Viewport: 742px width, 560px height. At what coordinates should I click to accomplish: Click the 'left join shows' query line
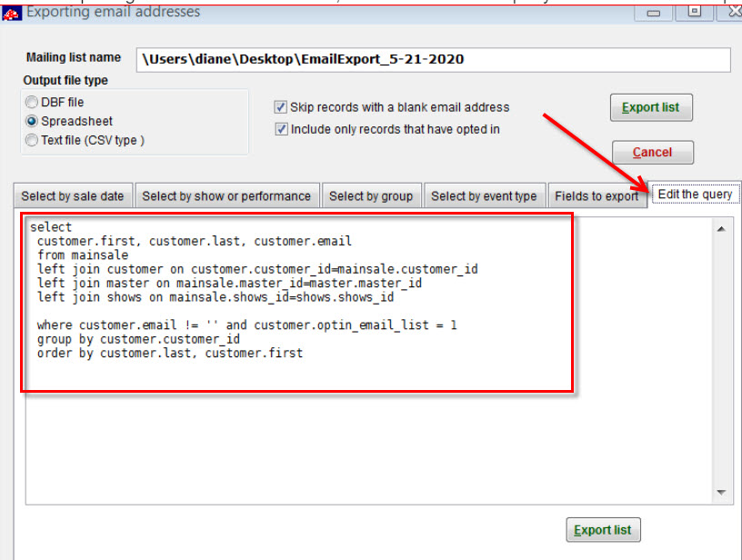(216, 297)
